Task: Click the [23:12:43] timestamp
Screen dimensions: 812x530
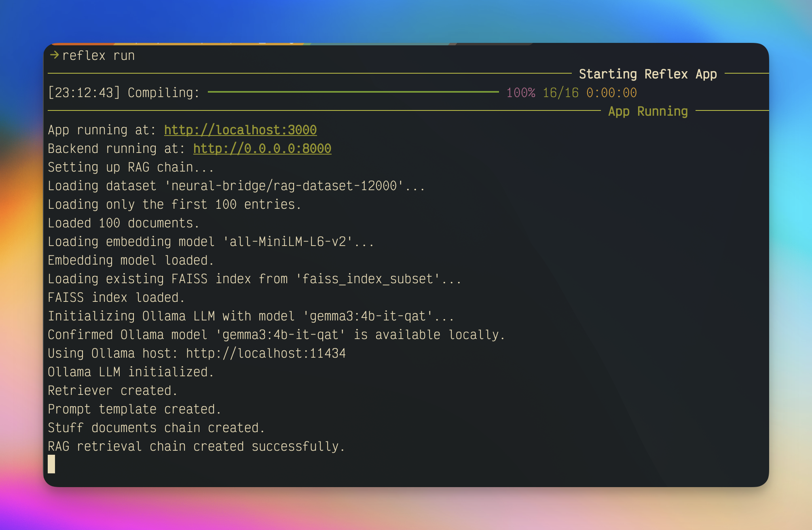Action: pos(84,93)
